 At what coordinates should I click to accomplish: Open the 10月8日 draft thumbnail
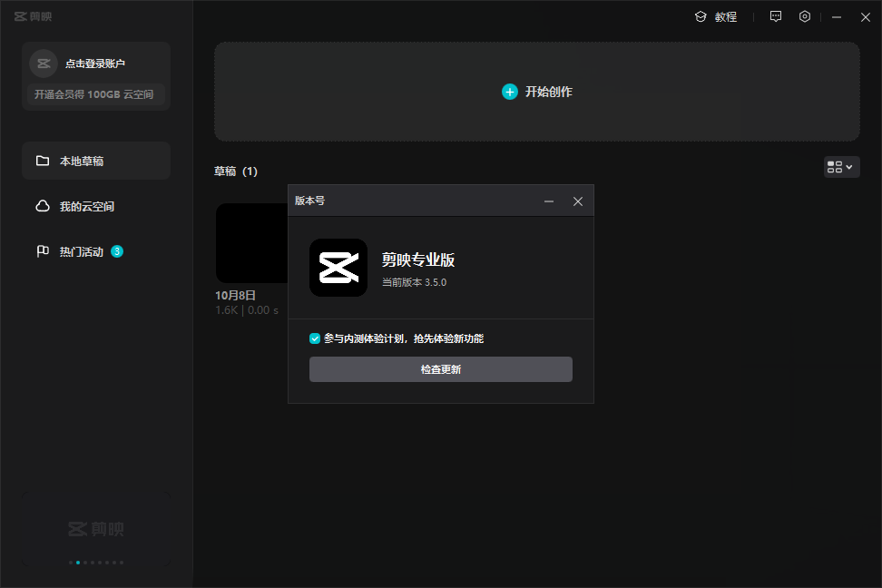[x=250, y=243]
